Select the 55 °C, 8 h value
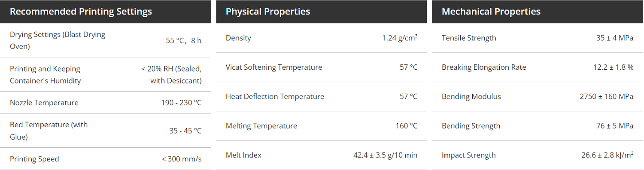The height and width of the screenshot is (170, 644). coord(184,41)
